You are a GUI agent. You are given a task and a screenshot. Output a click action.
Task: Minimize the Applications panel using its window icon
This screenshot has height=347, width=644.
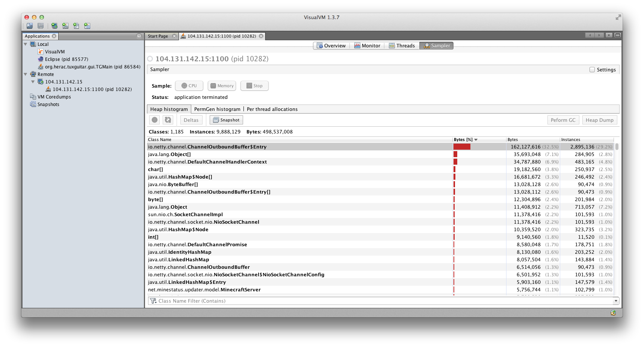(139, 36)
